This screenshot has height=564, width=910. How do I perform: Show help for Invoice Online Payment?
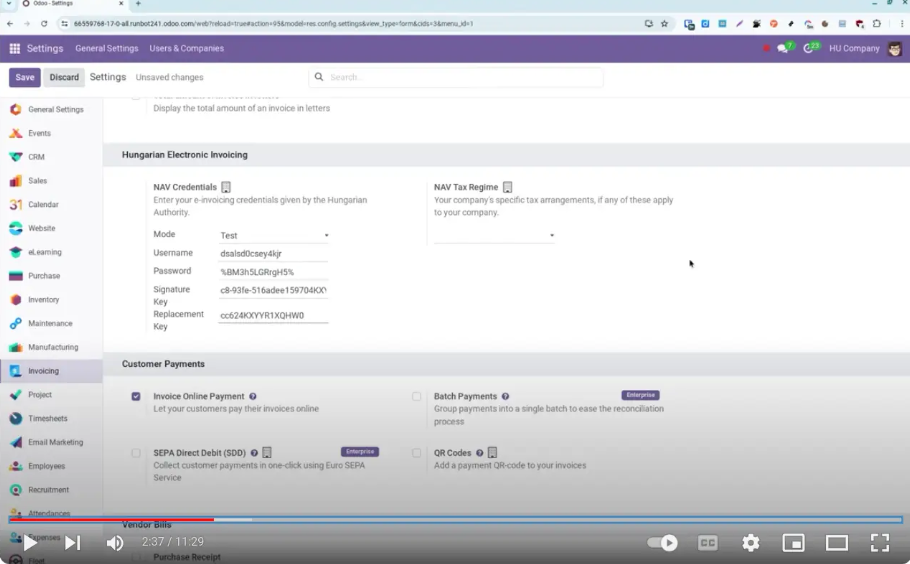coord(252,396)
